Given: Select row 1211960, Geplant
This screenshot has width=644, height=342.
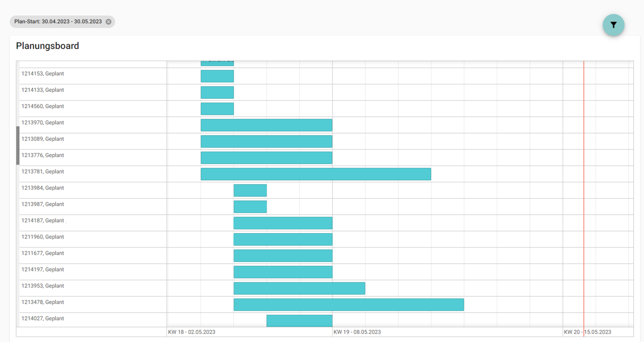Looking at the screenshot, I should (43, 237).
